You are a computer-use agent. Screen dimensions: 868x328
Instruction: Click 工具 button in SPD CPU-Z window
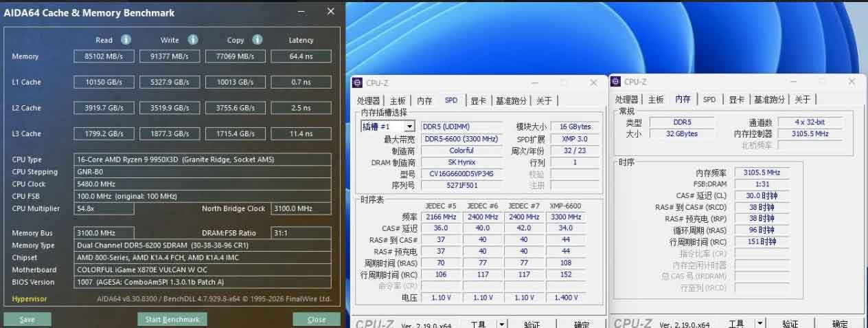(x=479, y=324)
